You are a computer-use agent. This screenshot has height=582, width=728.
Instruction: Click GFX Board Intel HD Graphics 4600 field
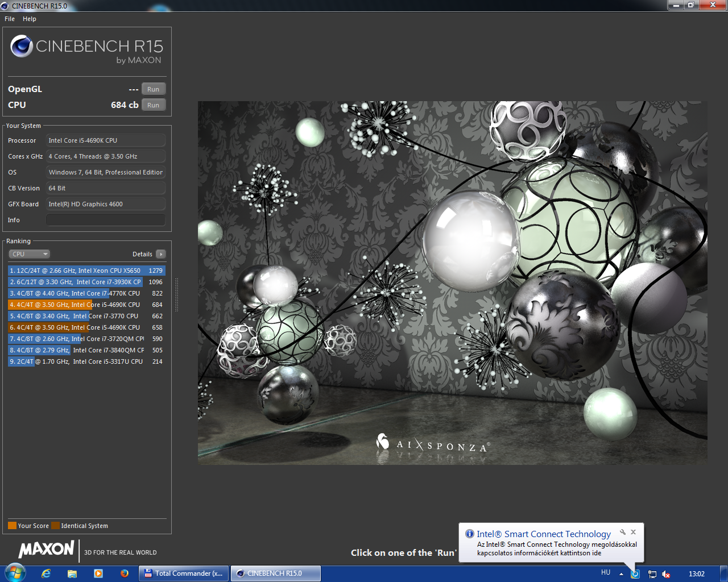pos(106,204)
